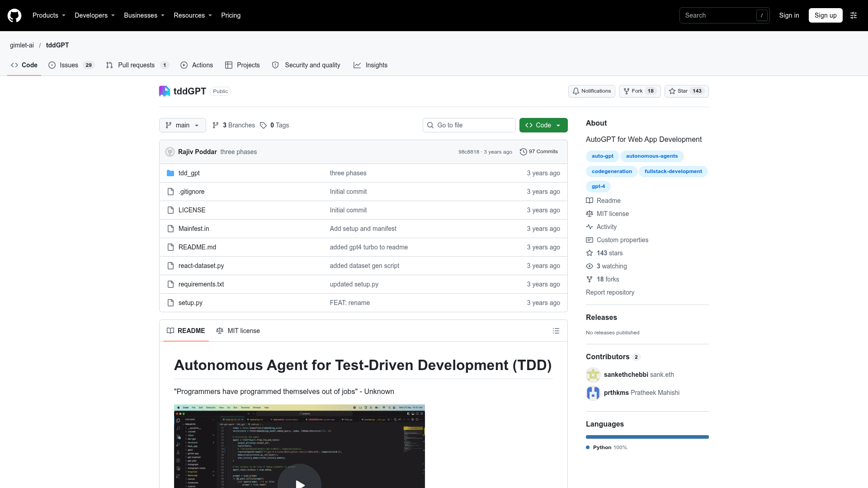Open Notifications for this repository

(x=592, y=91)
